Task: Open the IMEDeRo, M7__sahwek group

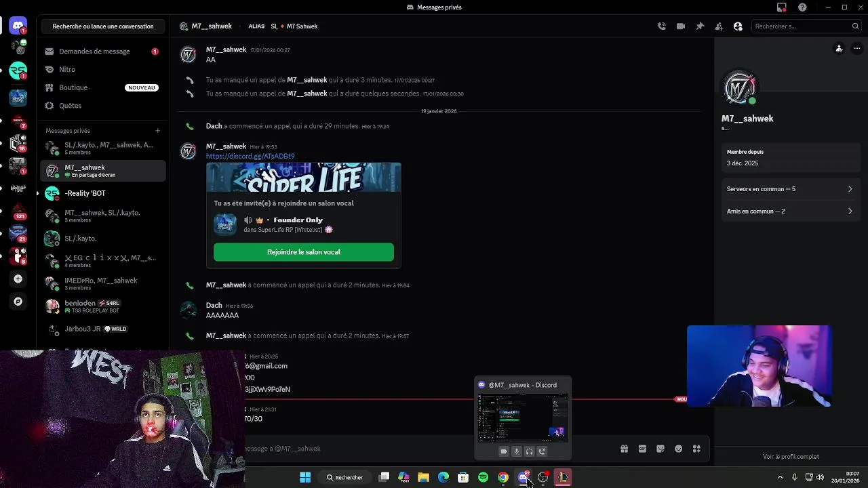Action: click(x=102, y=284)
